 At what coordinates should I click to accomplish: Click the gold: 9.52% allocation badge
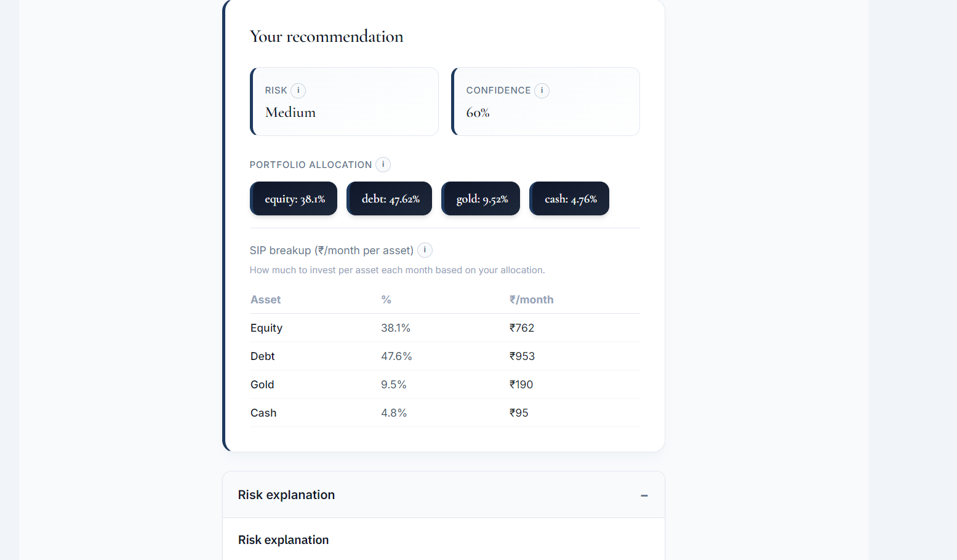coord(480,198)
